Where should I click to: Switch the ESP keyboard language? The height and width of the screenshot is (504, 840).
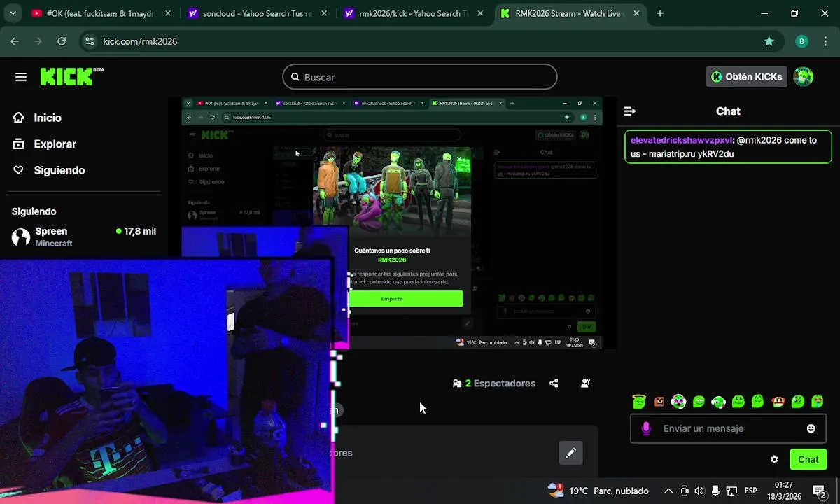click(x=751, y=491)
